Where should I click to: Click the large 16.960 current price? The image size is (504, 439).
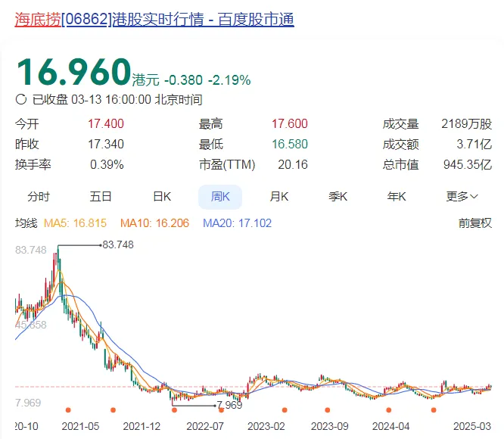pos(73,72)
